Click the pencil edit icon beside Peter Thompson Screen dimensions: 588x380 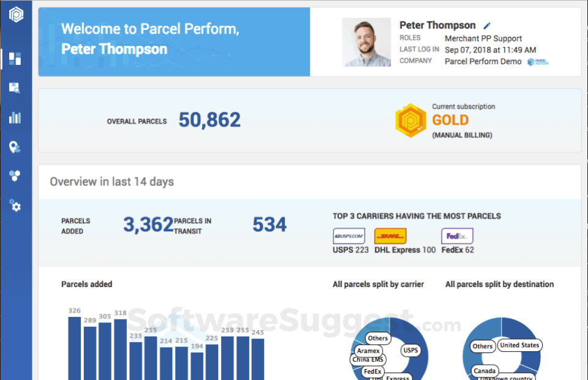[x=487, y=26]
